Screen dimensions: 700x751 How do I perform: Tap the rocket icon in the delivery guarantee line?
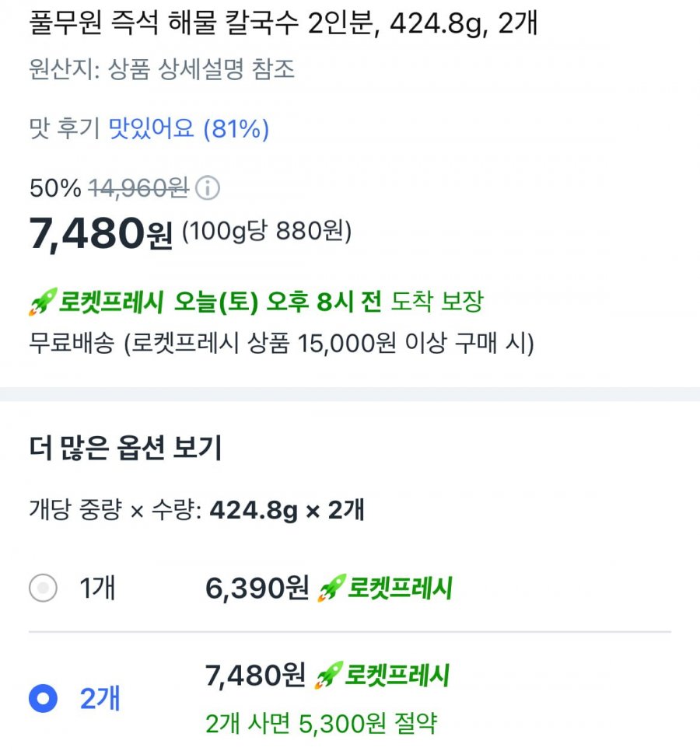43,302
